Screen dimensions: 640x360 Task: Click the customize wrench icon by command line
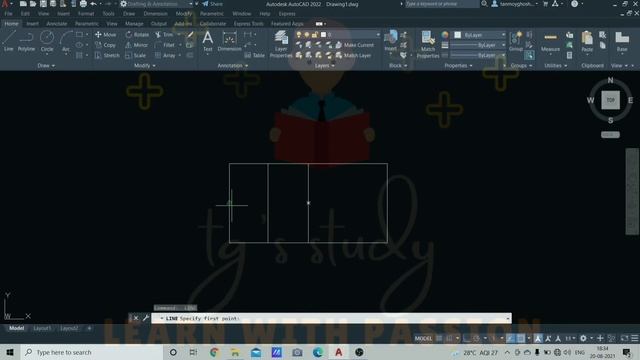(146, 318)
